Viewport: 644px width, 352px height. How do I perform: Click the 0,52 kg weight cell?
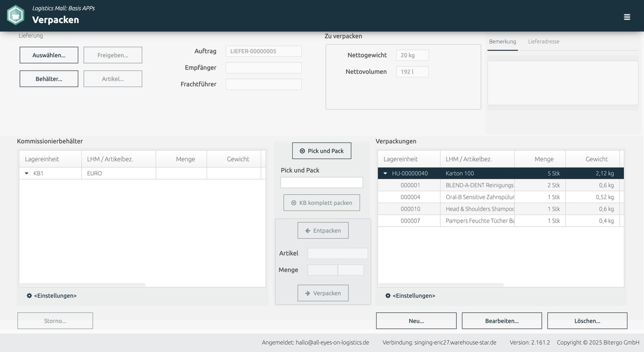pyautogui.click(x=592, y=197)
